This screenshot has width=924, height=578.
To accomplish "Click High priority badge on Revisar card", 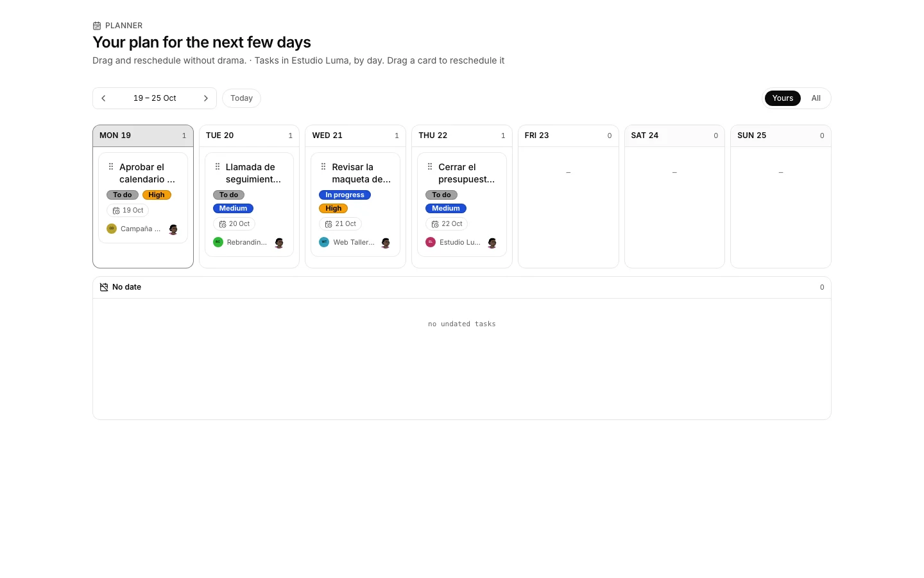I will [x=334, y=208].
